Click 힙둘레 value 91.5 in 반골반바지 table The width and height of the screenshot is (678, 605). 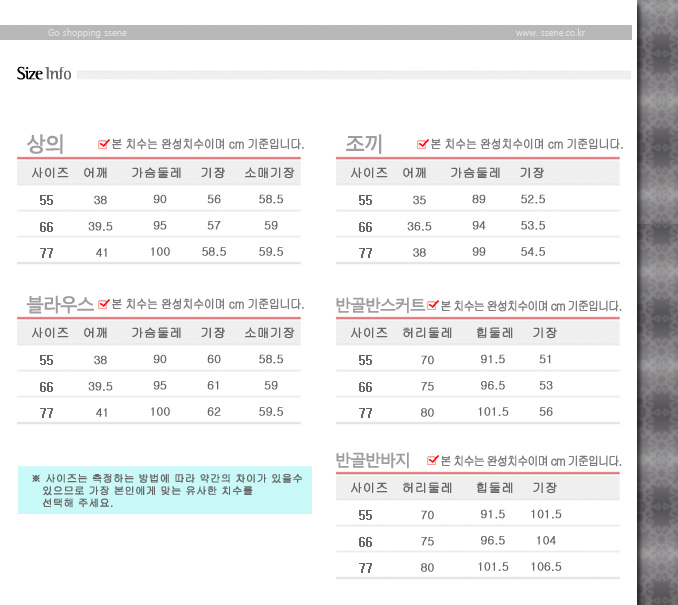493,514
